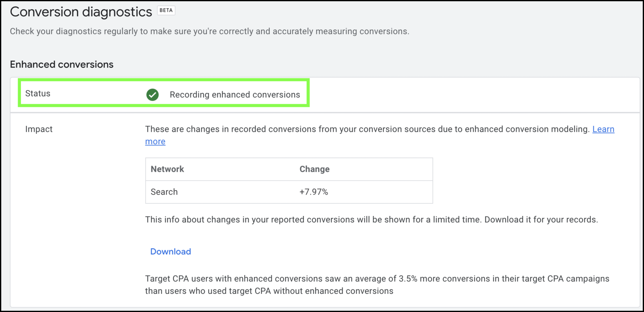Click the BETA badge next to the title
Image resolution: width=644 pixels, height=312 pixels.
coord(166,10)
